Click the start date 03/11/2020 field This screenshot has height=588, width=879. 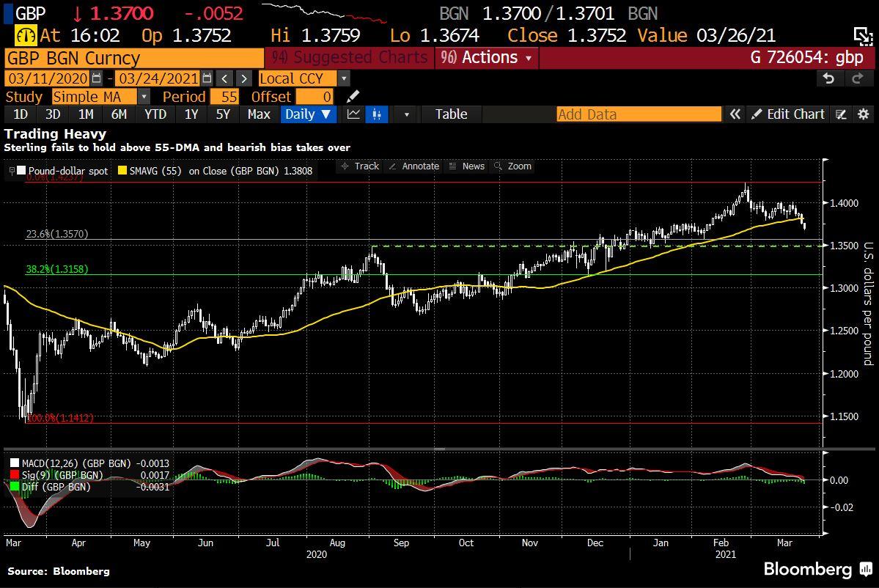(48, 78)
